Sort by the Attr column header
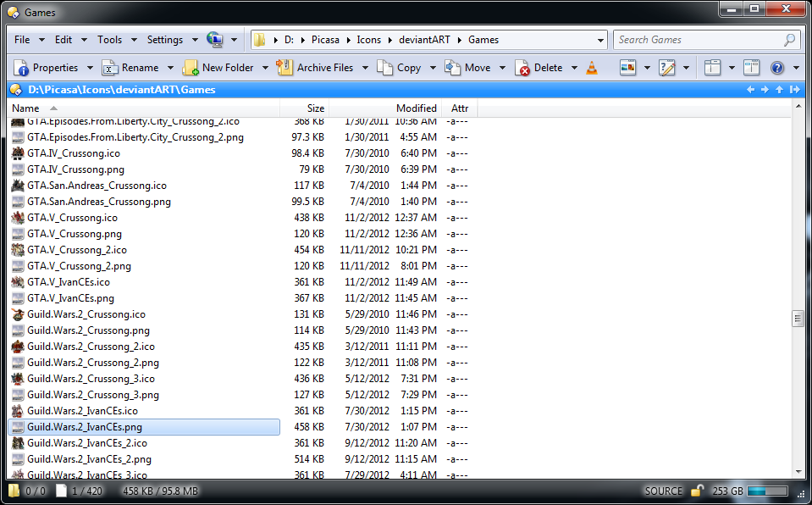The height and width of the screenshot is (505, 812). [x=460, y=108]
